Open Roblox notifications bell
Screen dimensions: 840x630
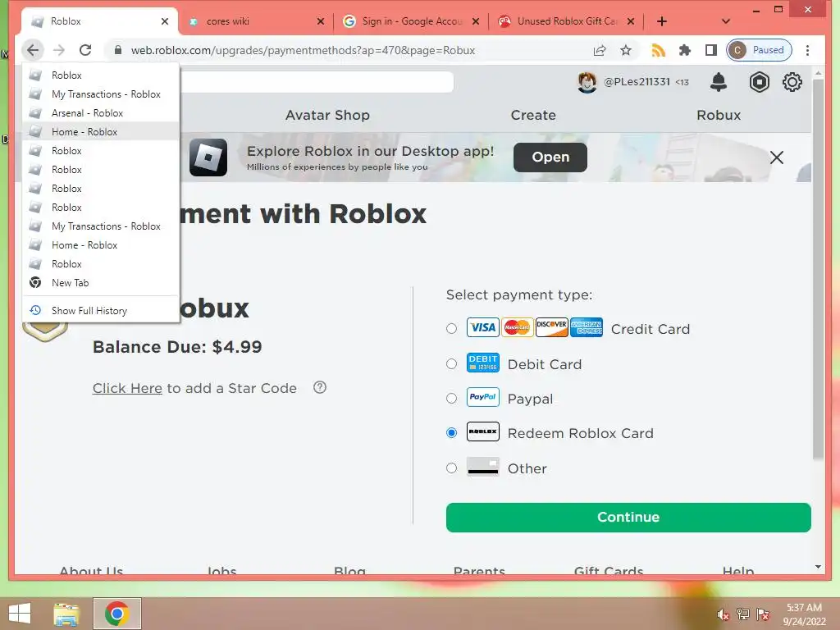coord(719,82)
